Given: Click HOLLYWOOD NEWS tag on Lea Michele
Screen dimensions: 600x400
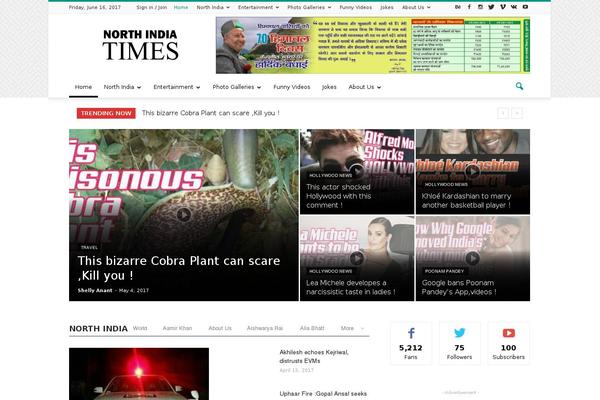Looking at the screenshot, I should tap(331, 271).
